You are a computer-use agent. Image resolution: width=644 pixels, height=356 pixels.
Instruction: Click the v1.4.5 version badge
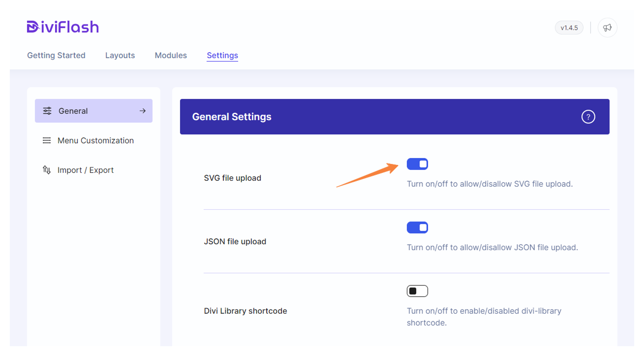coord(569,28)
